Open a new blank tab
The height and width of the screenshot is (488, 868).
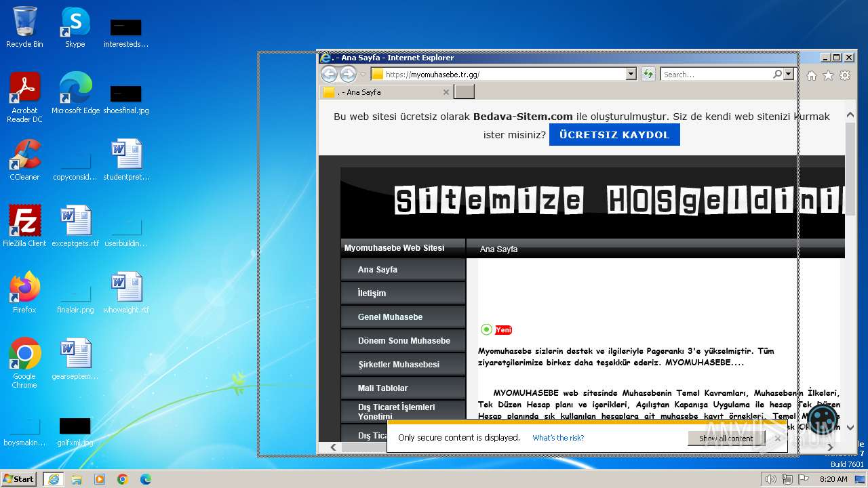tap(464, 91)
